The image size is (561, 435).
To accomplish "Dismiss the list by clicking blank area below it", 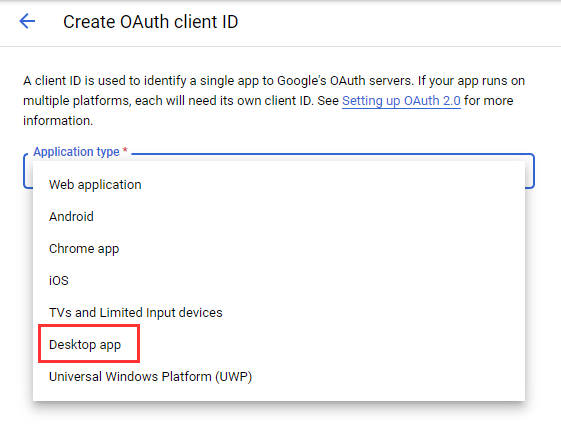I will click(x=279, y=419).
